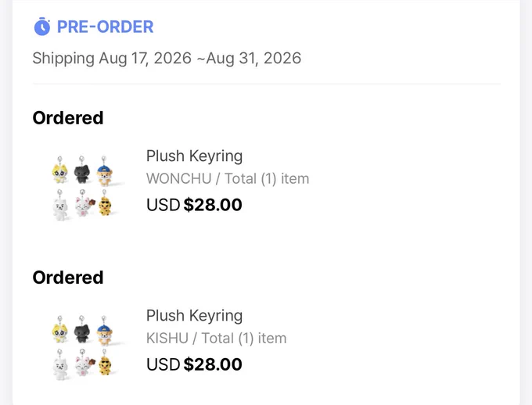Click the black cat plush in first thumbnail
This screenshot has width=532, height=405.
click(x=82, y=171)
